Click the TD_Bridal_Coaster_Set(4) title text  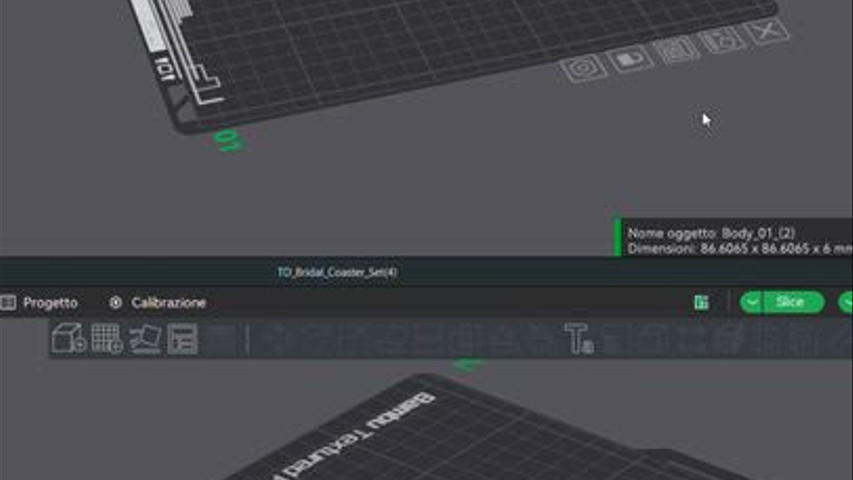[337, 272]
